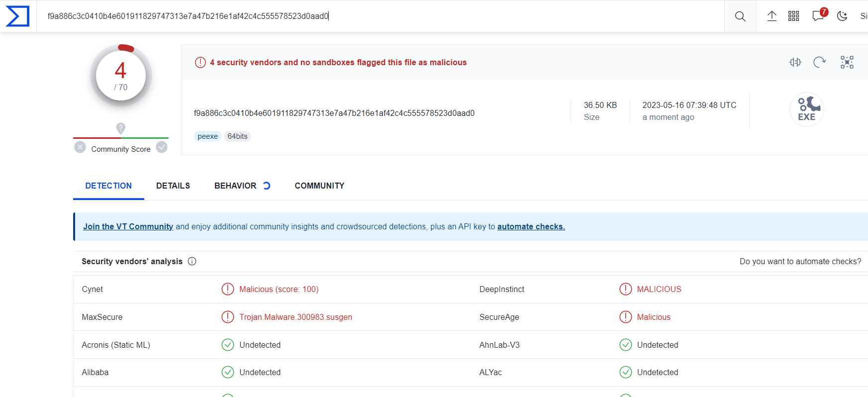
Task: Click the Cynet malicious alert icon
Action: (x=228, y=289)
